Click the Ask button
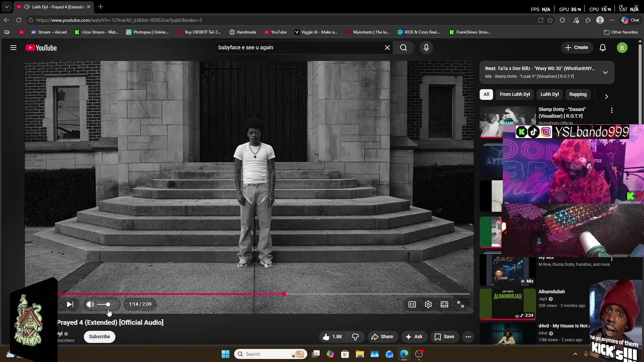Image resolution: width=644 pixels, height=362 pixels. coord(414,337)
